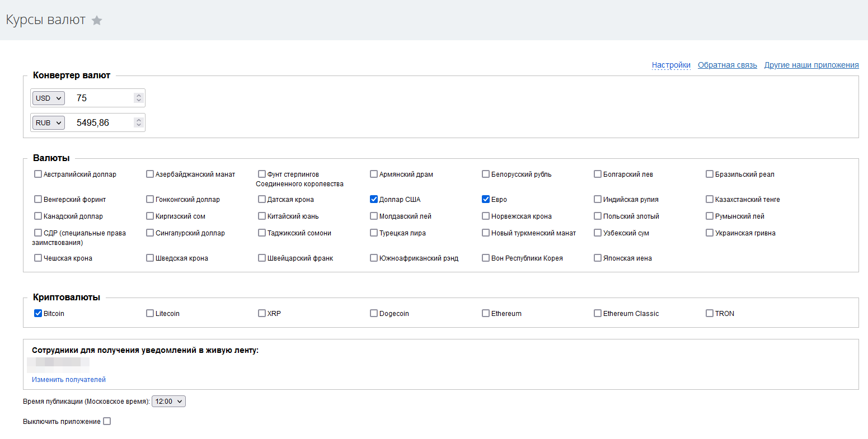Image resolution: width=868 pixels, height=439 pixels.
Task: Add Курсы валют page to favorites star
Action: [x=97, y=21]
